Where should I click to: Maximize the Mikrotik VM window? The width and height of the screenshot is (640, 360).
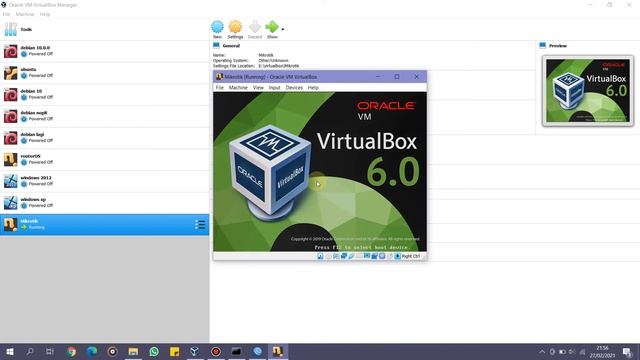click(397, 77)
